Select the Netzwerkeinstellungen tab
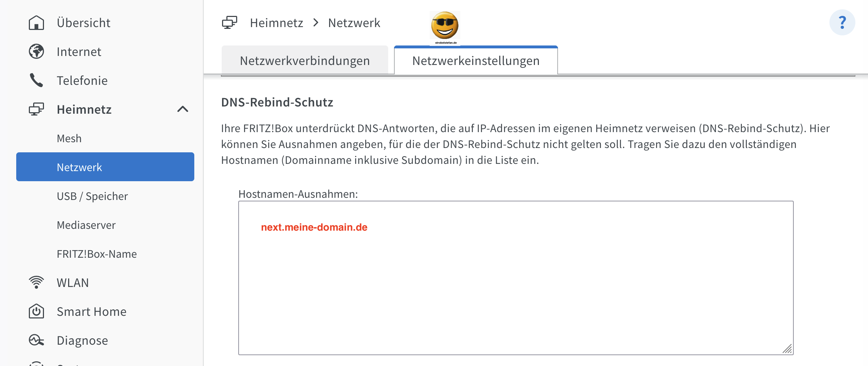 point(475,61)
